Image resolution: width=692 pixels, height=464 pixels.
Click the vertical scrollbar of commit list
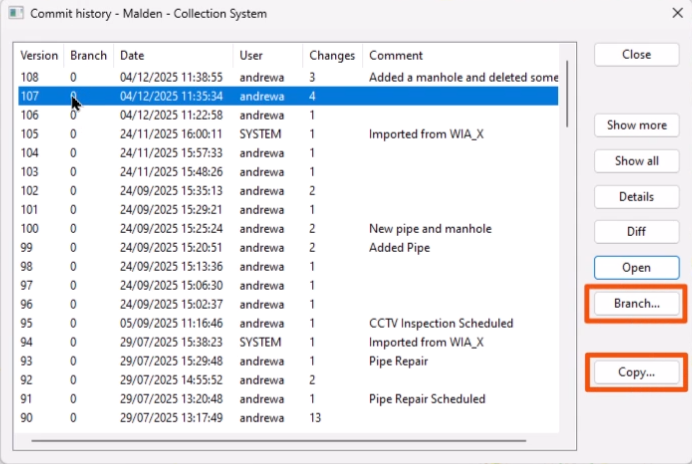coord(567,94)
